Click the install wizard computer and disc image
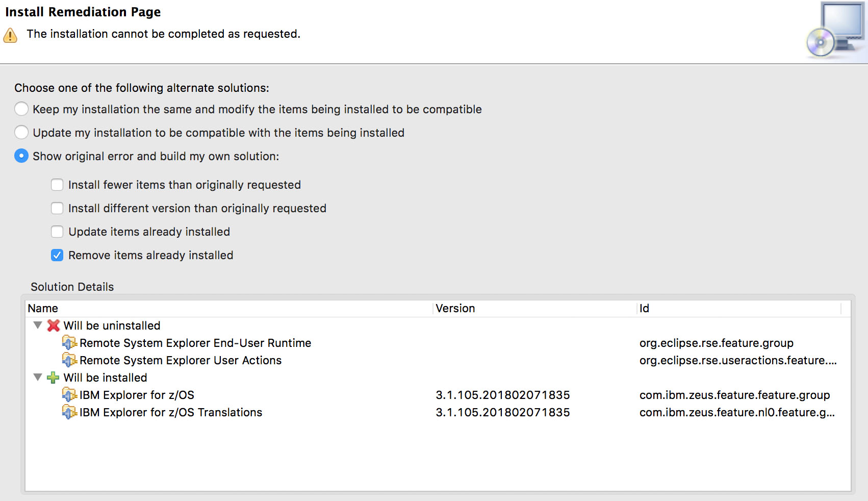This screenshot has height=501, width=868. (836, 31)
